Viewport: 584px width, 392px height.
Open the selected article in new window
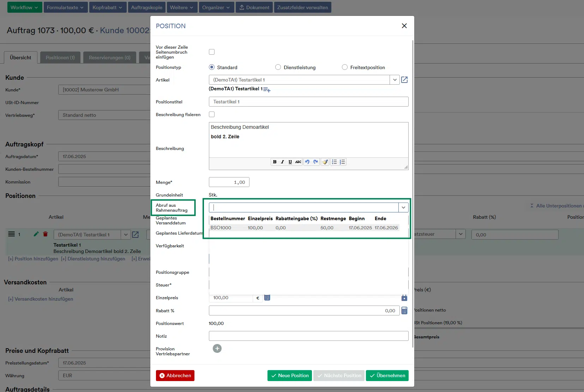pos(404,80)
